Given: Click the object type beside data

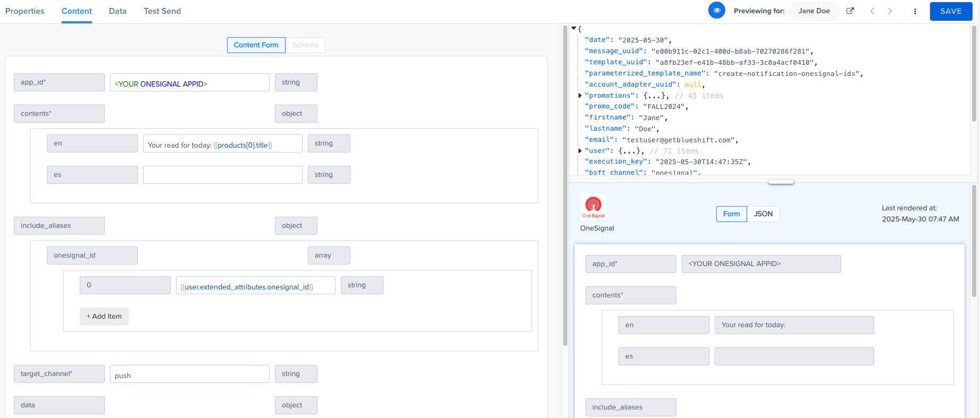Looking at the screenshot, I should (296, 405).
